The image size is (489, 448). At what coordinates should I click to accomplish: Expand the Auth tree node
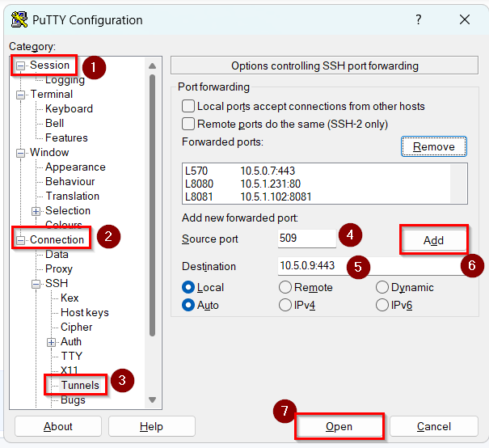coord(51,342)
